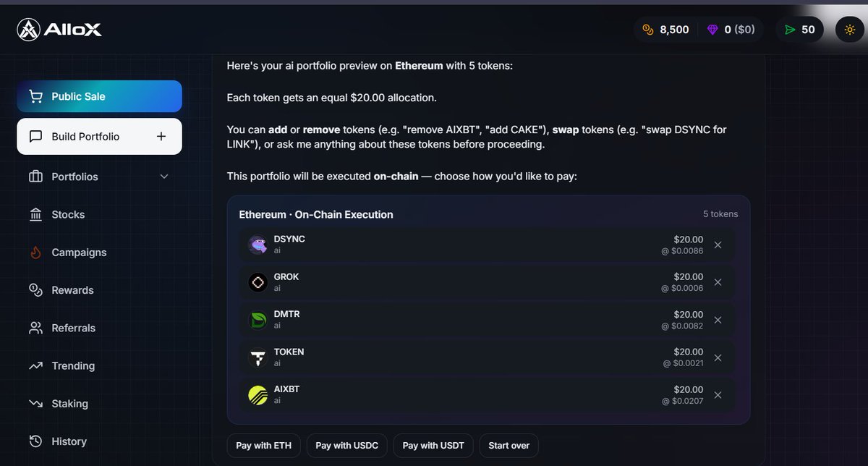Remove GROK token from portfolio
The width and height of the screenshot is (868, 466).
tap(718, 282)
